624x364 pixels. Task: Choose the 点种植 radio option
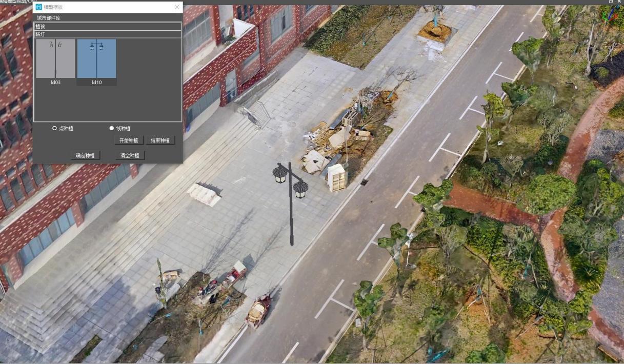click(55, 128)
